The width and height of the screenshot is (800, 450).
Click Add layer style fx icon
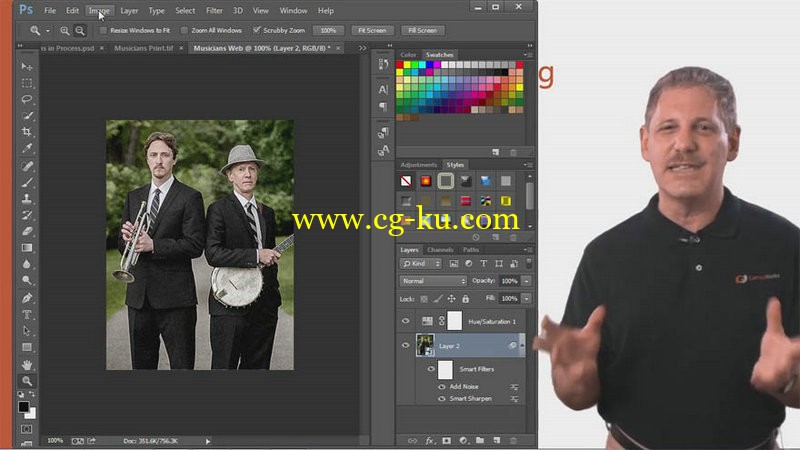tap(429, 440)
